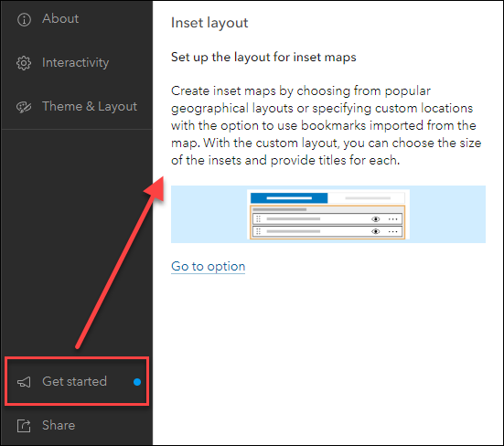Click the Get started megaphone icon
The image size is (504, 446).
(x=24, y=382)
